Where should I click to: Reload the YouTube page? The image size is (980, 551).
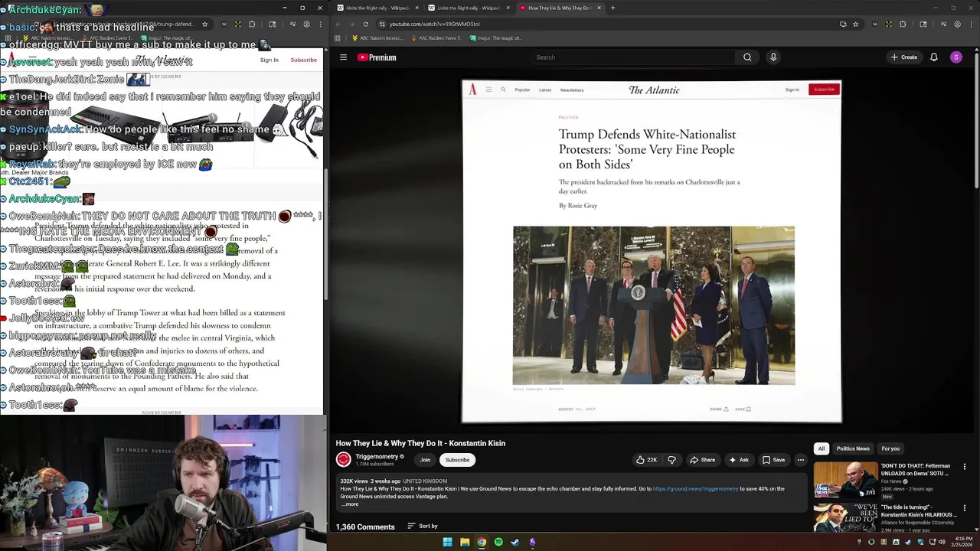coord(365,24)
